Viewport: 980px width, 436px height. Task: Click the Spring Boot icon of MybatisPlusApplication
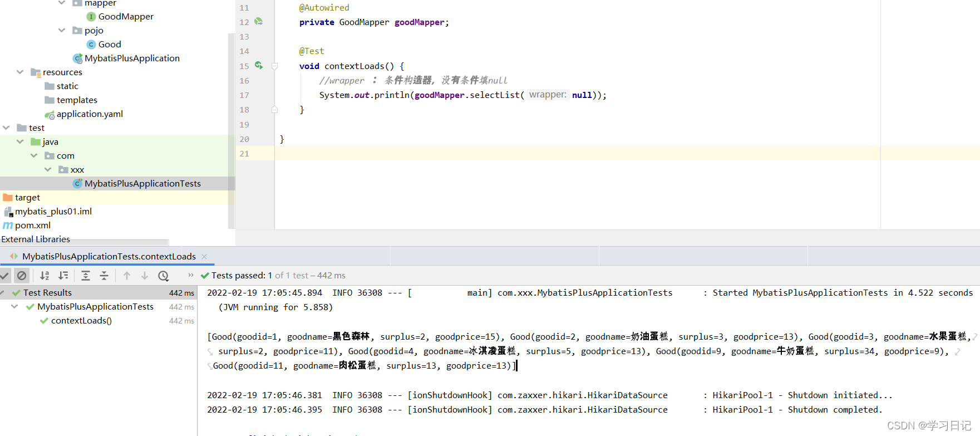78,58
